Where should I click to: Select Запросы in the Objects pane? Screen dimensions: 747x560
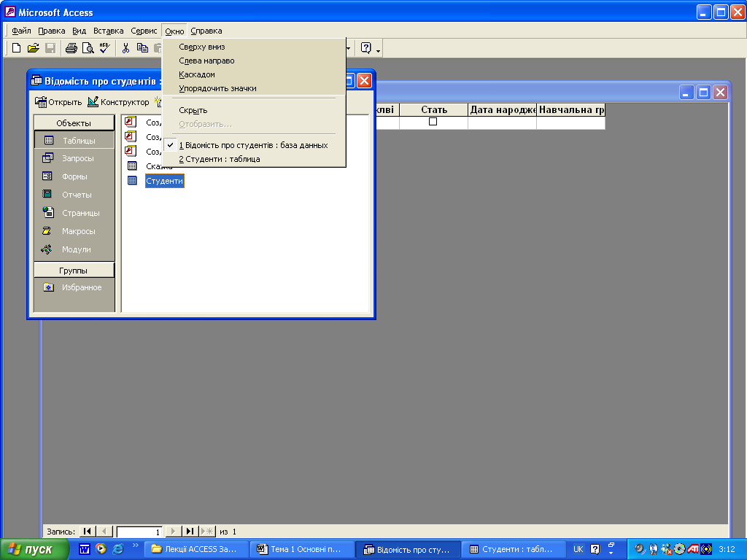74,158
